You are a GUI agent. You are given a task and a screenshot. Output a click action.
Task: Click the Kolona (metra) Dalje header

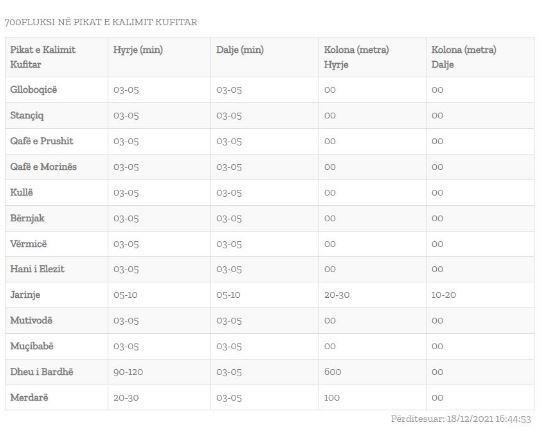coord(464,57)
